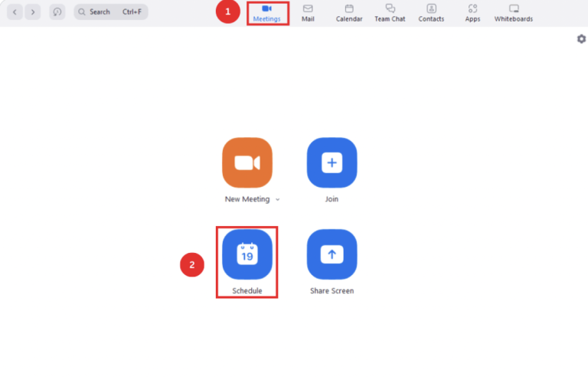
Task: Click the Search field
Action: point(111,12)
